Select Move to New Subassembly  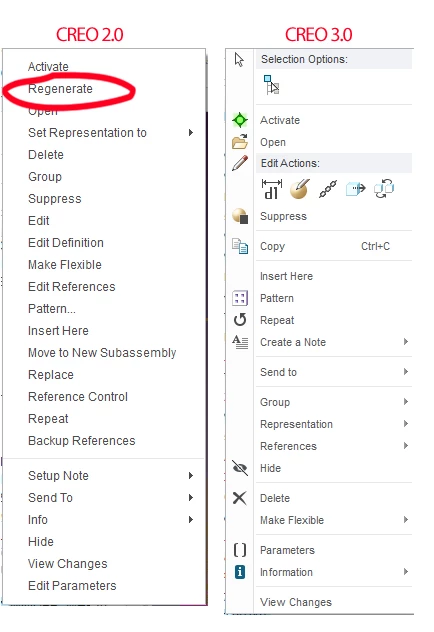pos(102,353)
